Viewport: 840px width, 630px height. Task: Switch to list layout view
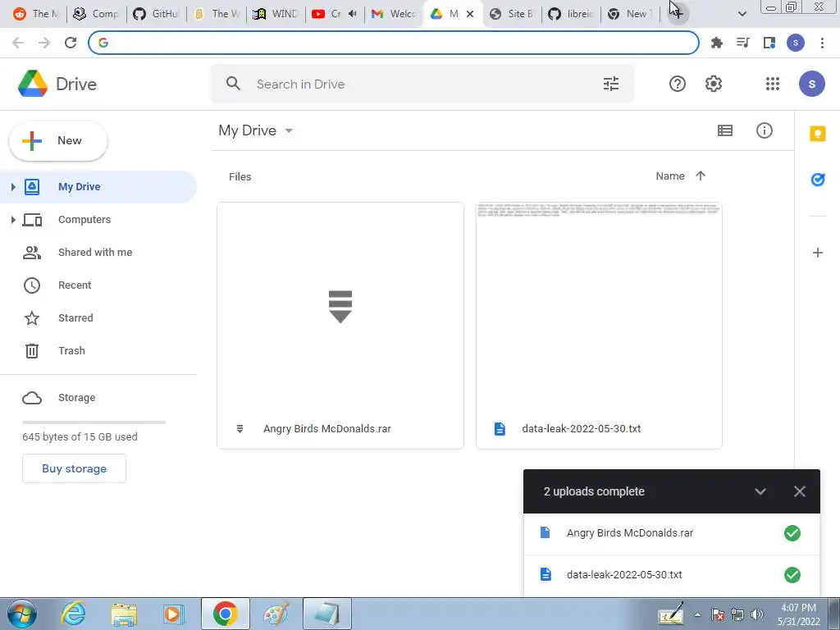click(x=725, y=130)
